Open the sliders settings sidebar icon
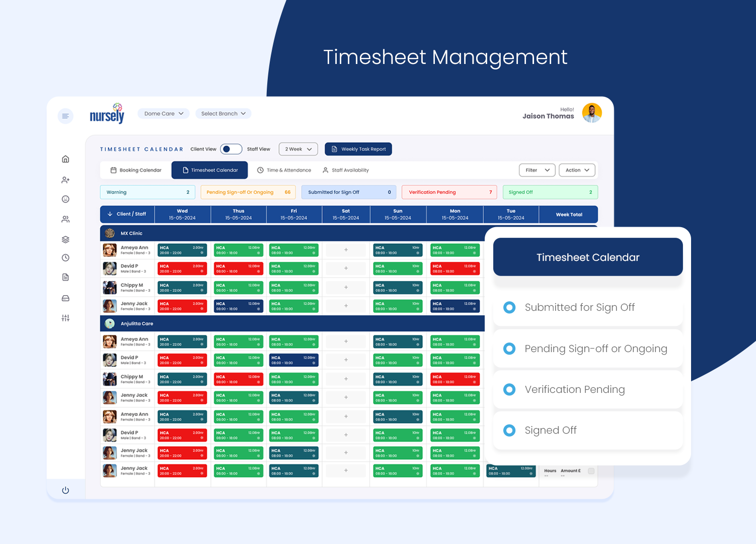 tap(65, 318)
